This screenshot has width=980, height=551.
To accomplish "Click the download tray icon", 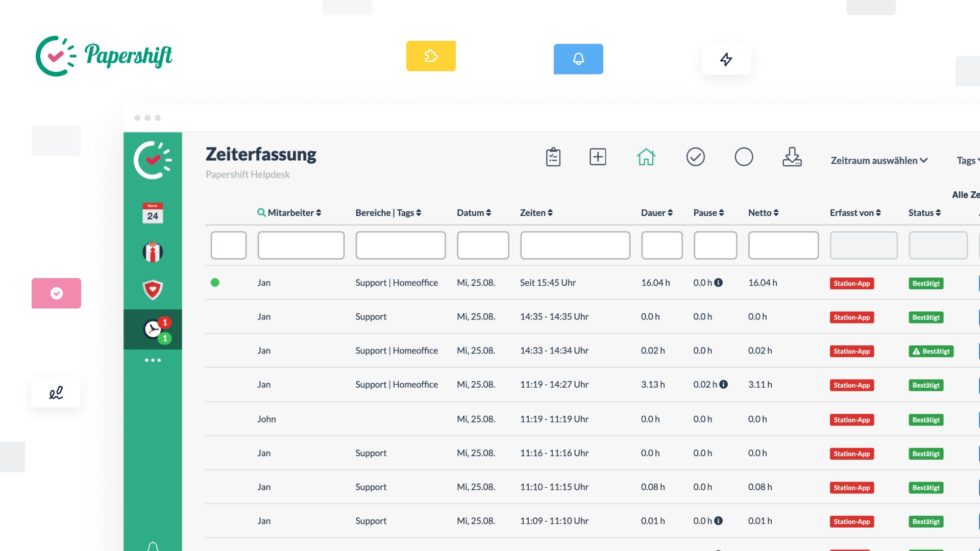I will (x=792, y=157).
